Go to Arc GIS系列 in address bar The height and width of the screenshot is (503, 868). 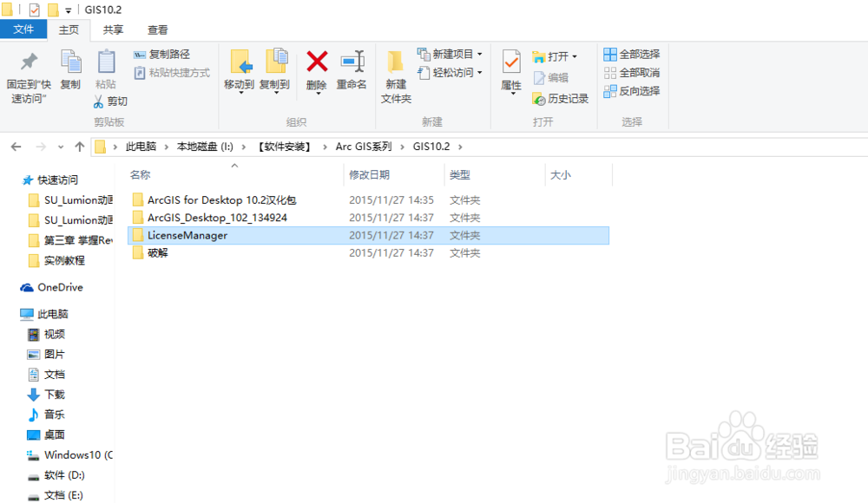[x=364, y=147]
